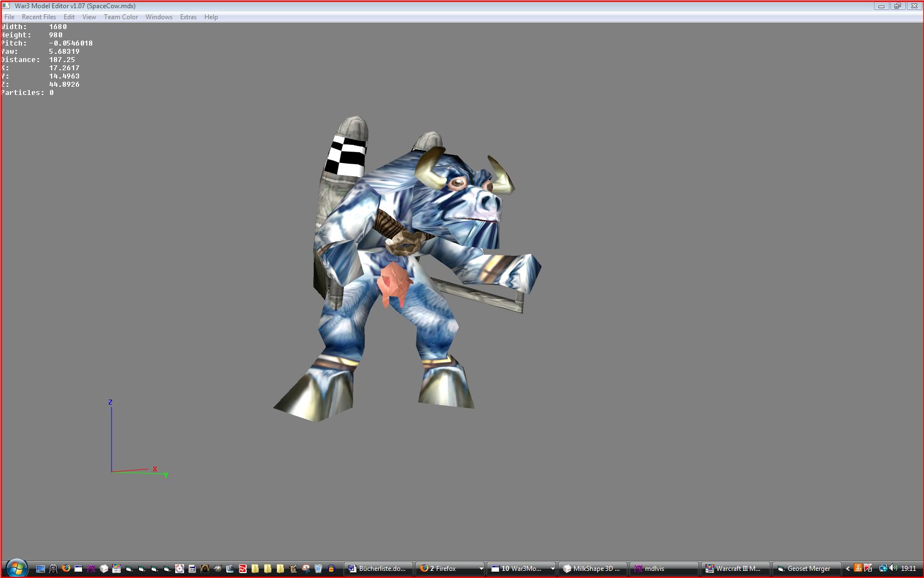Click the red-white tray icon beside the orange icon
The image size is (924, 578).
(x=868, y=568)
